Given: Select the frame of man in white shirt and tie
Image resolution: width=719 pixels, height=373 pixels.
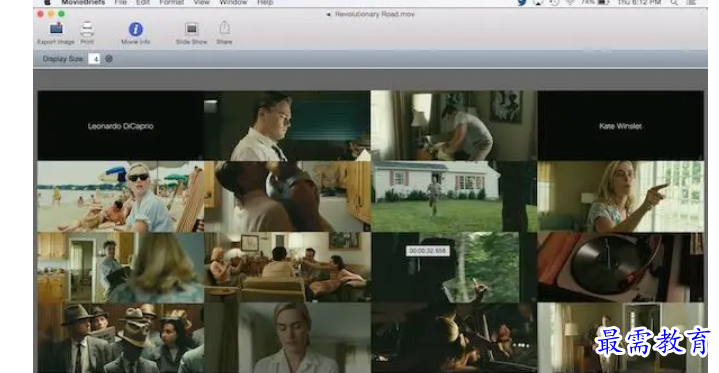Looking at the screenshot, I should (287, 125).
